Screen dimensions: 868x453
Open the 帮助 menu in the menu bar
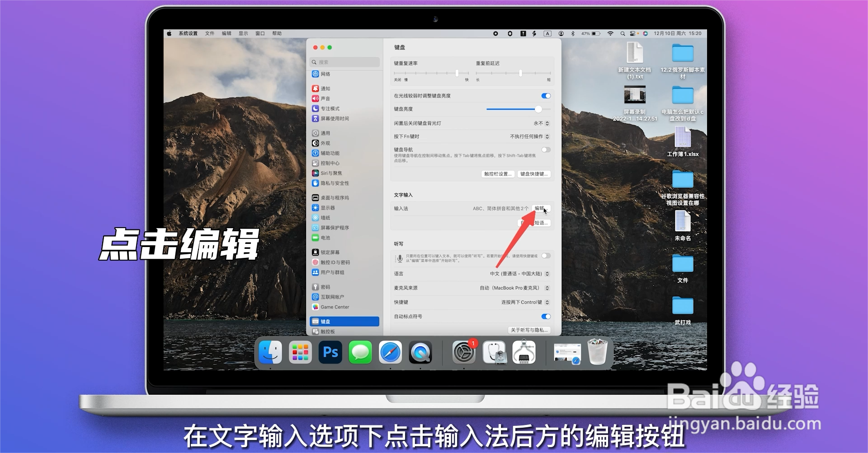278,33
